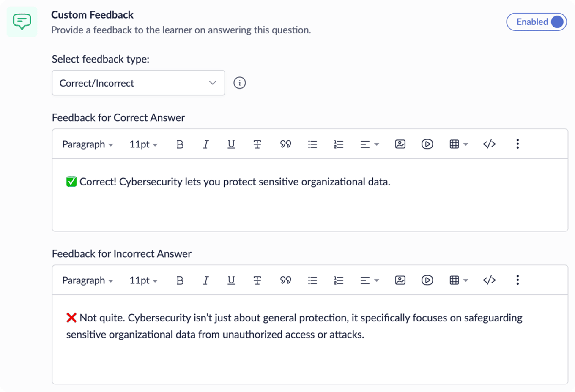Open the Correct/Incorrect feedback type dropdown
Image resolution: width=575 pixels, height=392 pixels.
click(138, 83)
